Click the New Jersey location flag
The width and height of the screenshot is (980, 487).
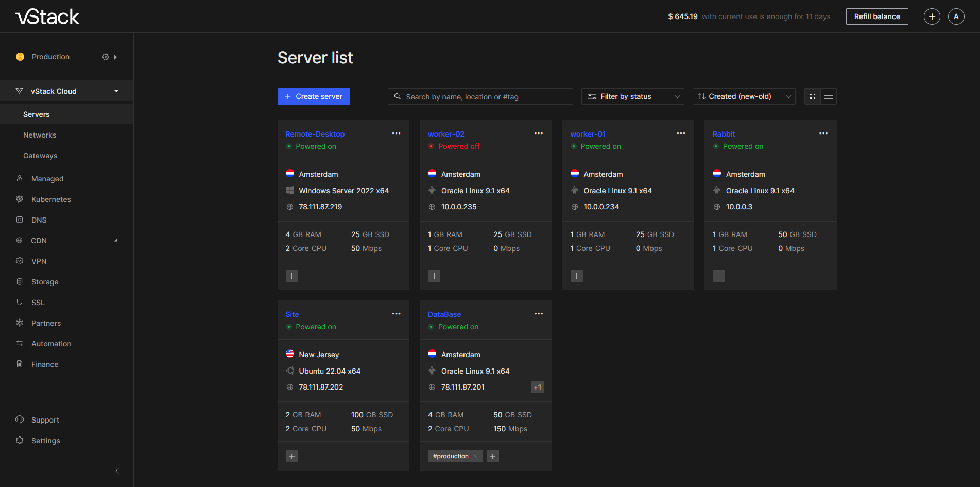click(x=290, y=354)
